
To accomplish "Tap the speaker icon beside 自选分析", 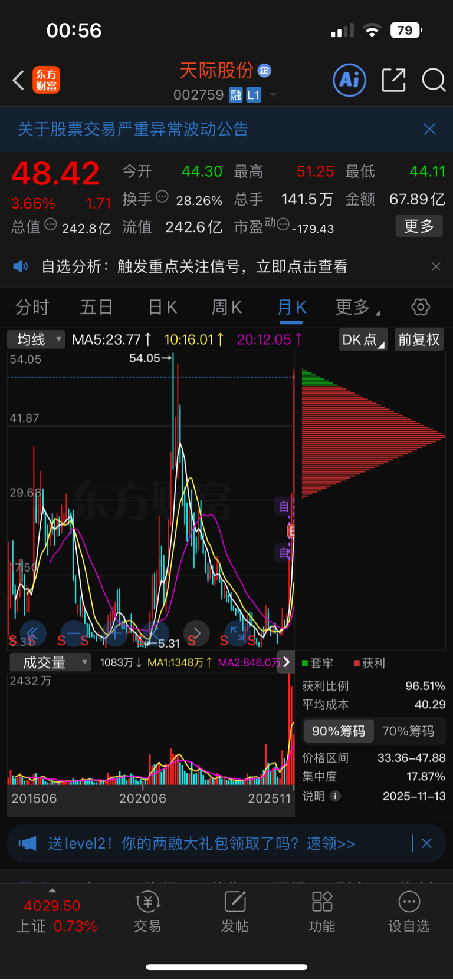I will point(21,267).
